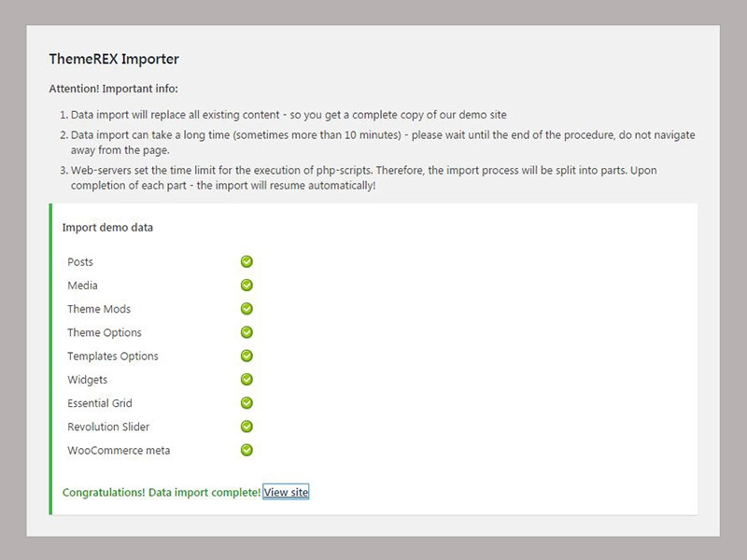Click the Import demo data title
Viewport: 747px width, 560px height.
point(107,228)
